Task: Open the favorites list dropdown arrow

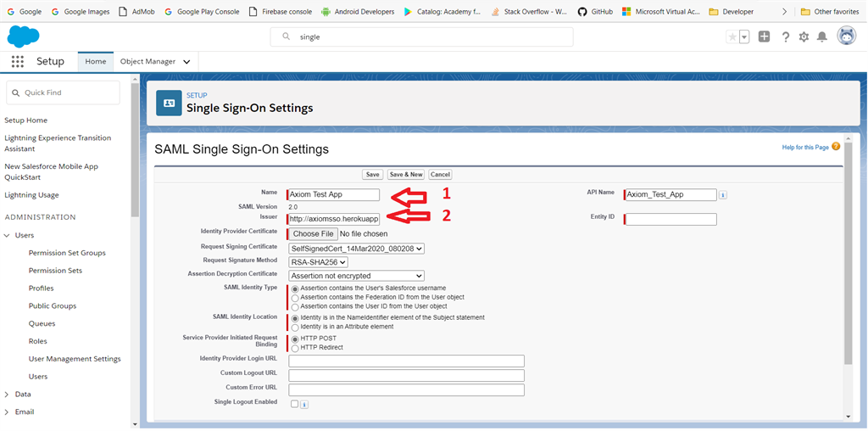Action: click(x=744, y=36)
